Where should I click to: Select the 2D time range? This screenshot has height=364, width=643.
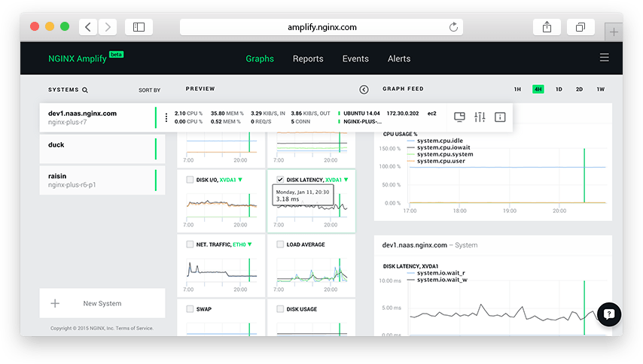coord(579,89)
